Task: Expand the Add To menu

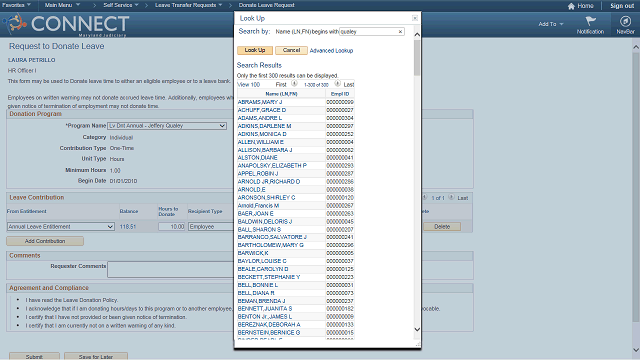Action: pyautogui.click(x=551, y=24)
